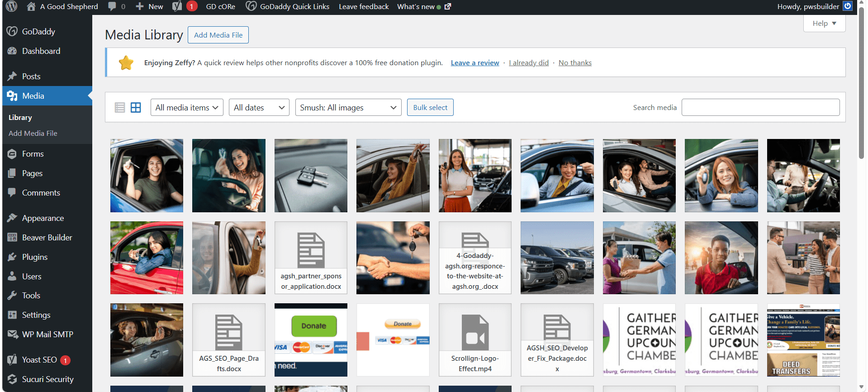Select the AGS_SEO_Page_Drafts.docx document

pos(229,340)
